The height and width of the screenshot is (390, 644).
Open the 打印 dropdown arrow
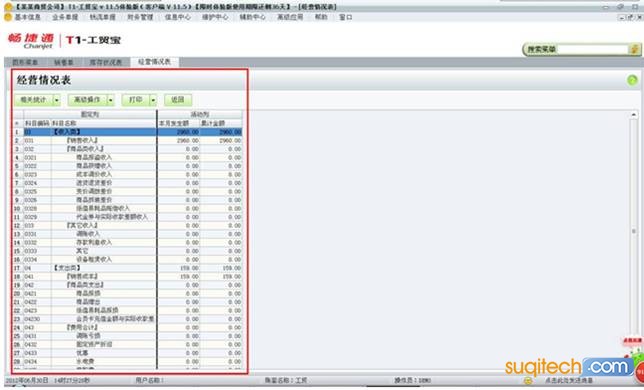point(153,100)
